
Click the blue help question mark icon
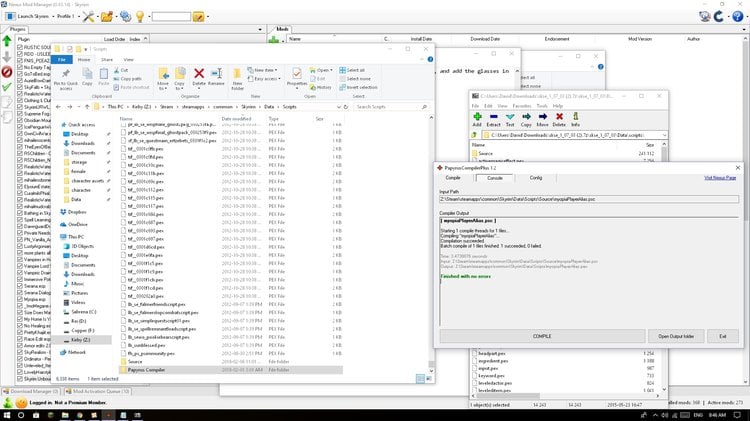pyautogui.click(x=738, y=16)
